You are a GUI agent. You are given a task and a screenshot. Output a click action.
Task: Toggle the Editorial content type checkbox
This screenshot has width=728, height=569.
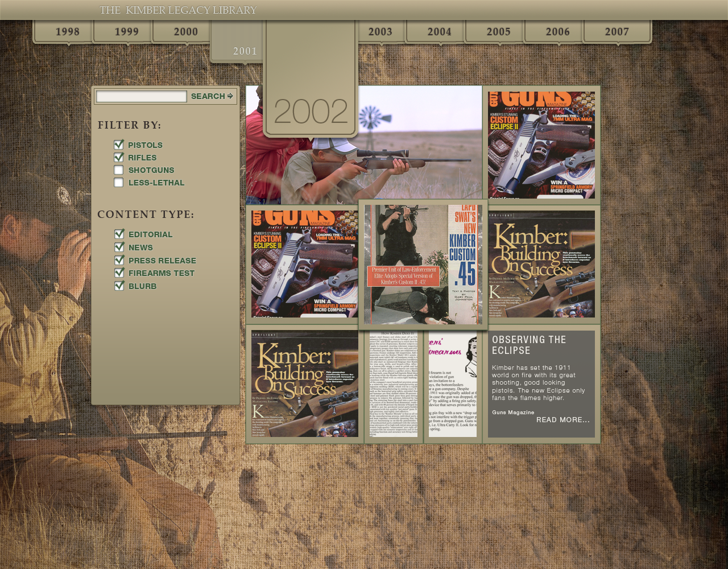point(119,234)
